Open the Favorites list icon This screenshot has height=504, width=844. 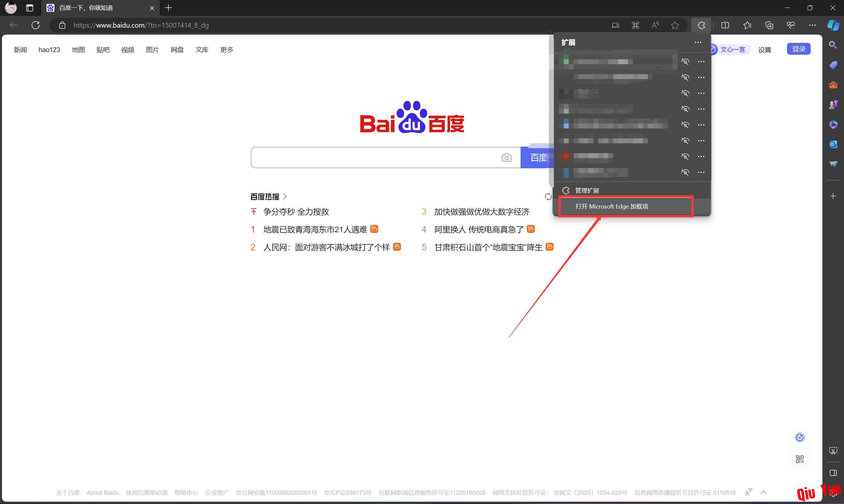point(747,25)
